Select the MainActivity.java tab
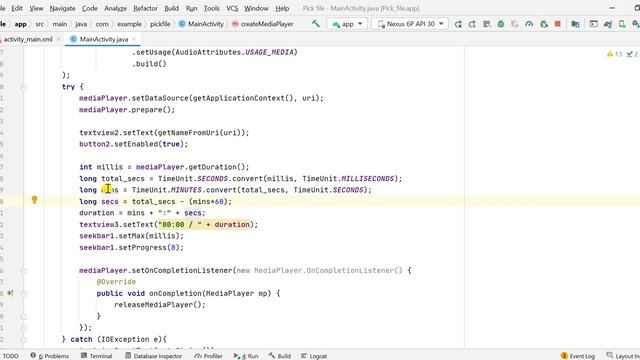Viewport: 640px width, 360px height. pyautogui.click(x=104, y=39)
